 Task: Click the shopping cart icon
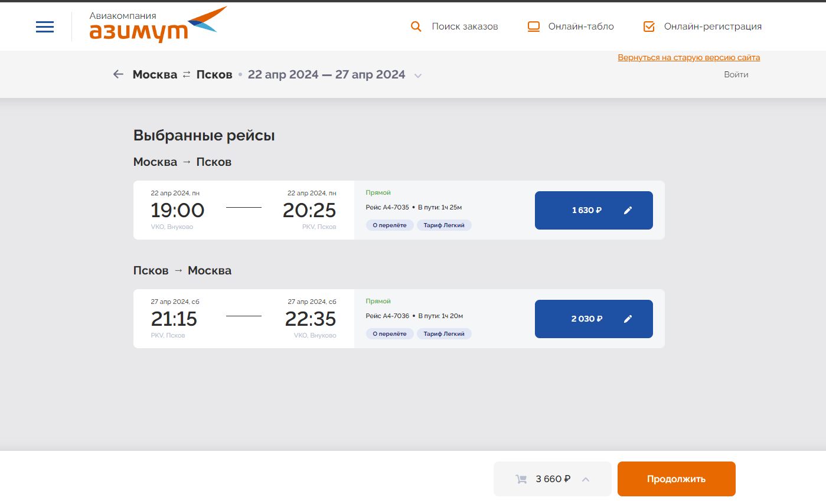click(x=521, y=479)
